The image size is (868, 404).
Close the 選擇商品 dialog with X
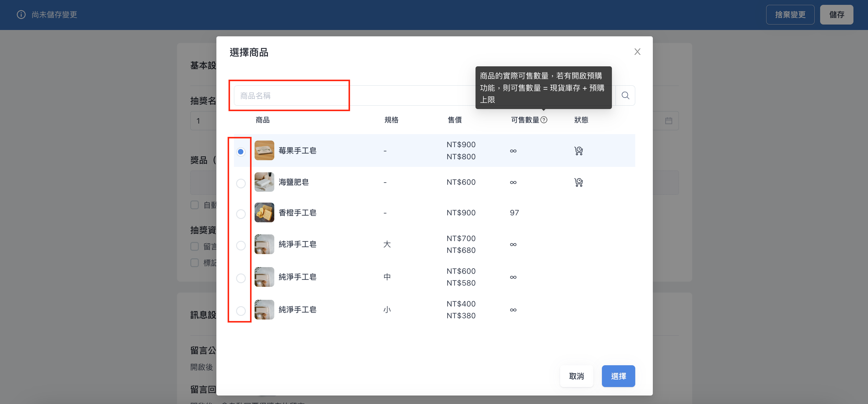coord(637,51)
